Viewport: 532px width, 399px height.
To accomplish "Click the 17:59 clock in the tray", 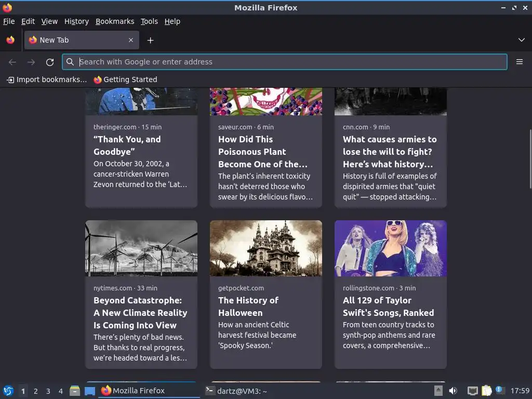I will 520,391.
